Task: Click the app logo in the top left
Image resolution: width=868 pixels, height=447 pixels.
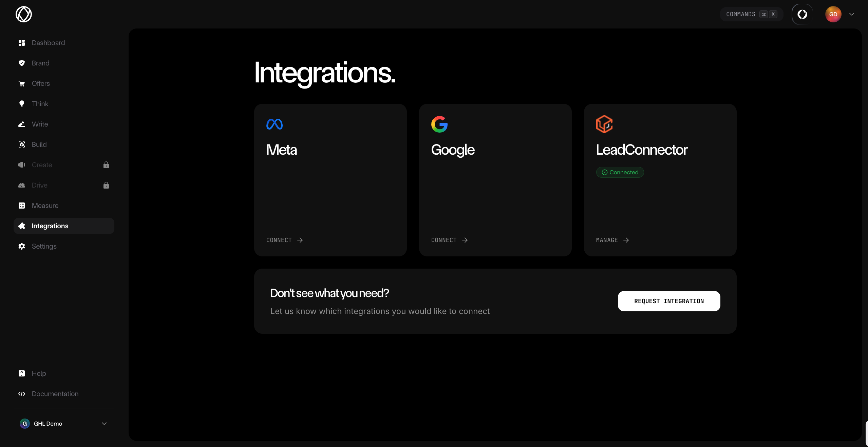Action: point(23,14)
